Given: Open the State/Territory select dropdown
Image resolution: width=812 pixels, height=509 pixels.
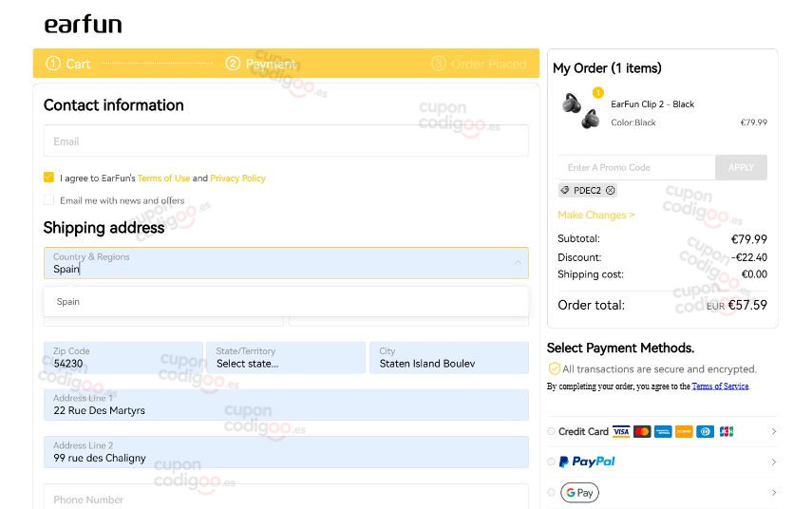Looking at the screenshot, I should click(x=286, y=358).
